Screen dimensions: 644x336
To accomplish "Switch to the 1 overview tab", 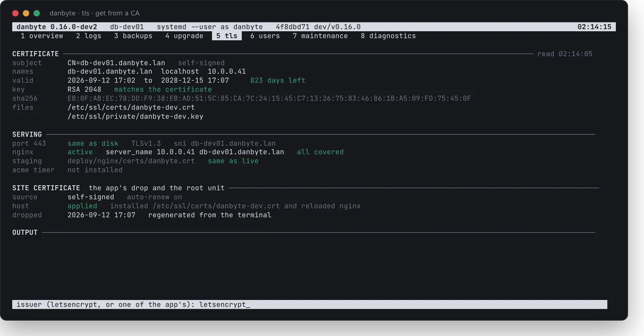I will coord(42,36).
